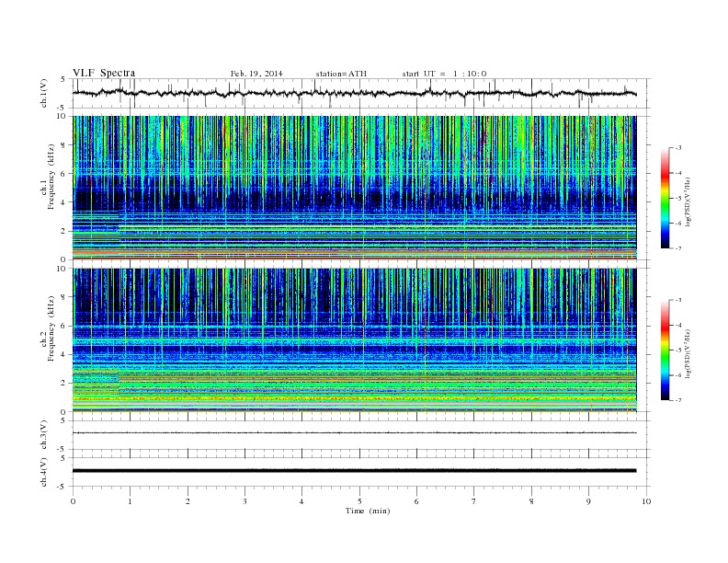The image size is (728, 563).
Task: Click the time axis tick label "0"
Action: (73, 501)
